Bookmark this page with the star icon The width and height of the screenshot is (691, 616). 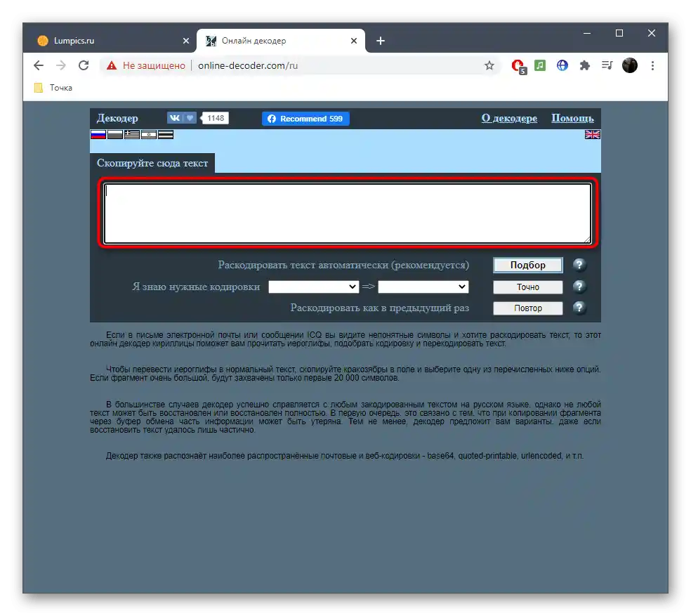(489, 66)
